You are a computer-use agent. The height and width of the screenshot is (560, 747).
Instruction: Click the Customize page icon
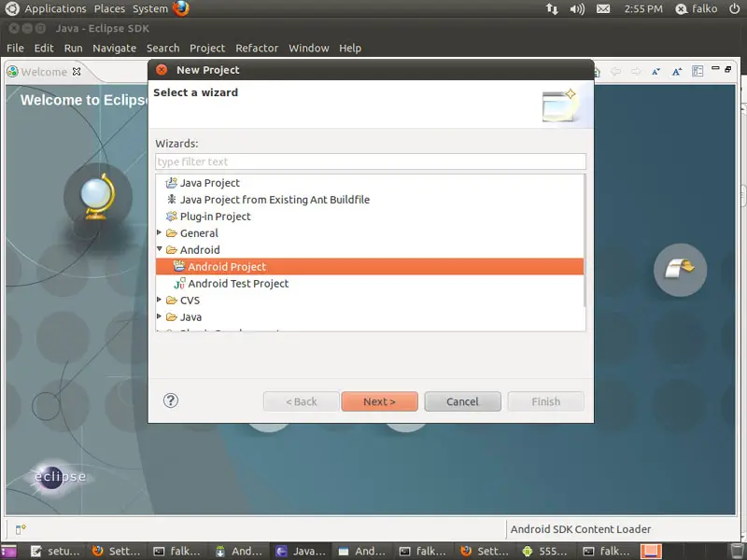(x=698, y=72)
